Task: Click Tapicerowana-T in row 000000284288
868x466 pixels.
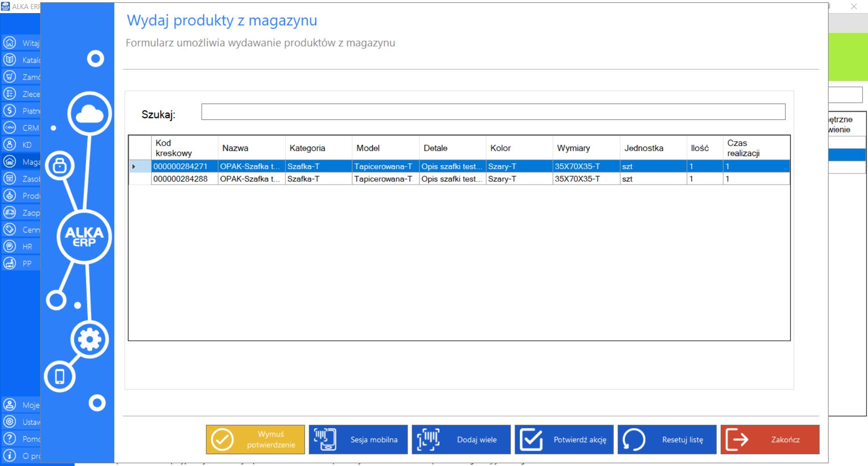Action: pyautogui.click(x=385, y=179)
